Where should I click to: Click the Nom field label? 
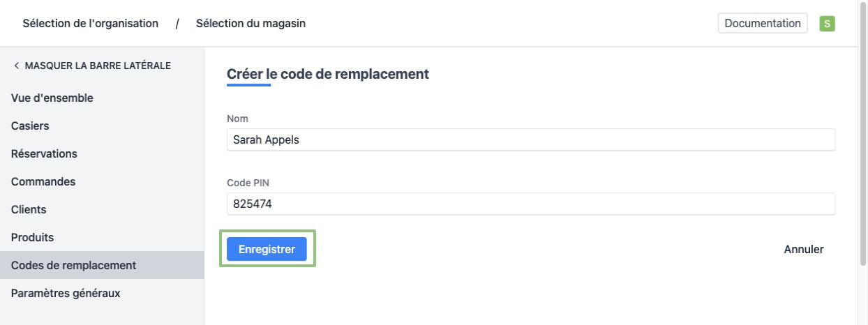[x=237, y=119]
